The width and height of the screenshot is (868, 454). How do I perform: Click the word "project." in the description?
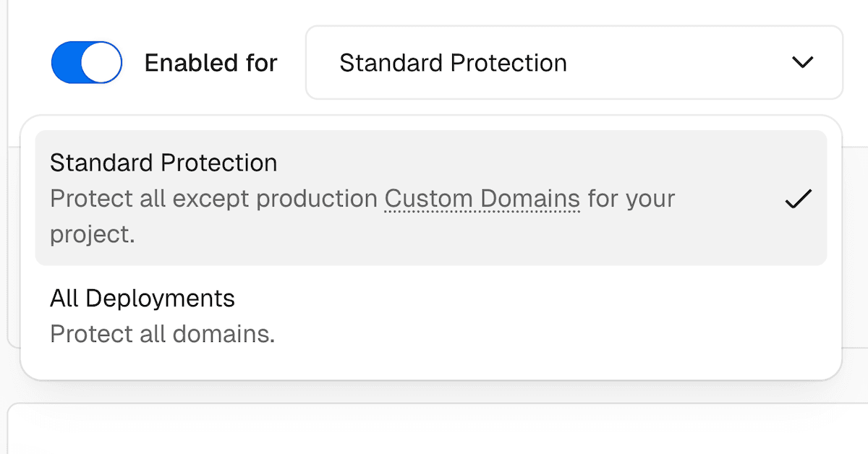coord(93,234)
